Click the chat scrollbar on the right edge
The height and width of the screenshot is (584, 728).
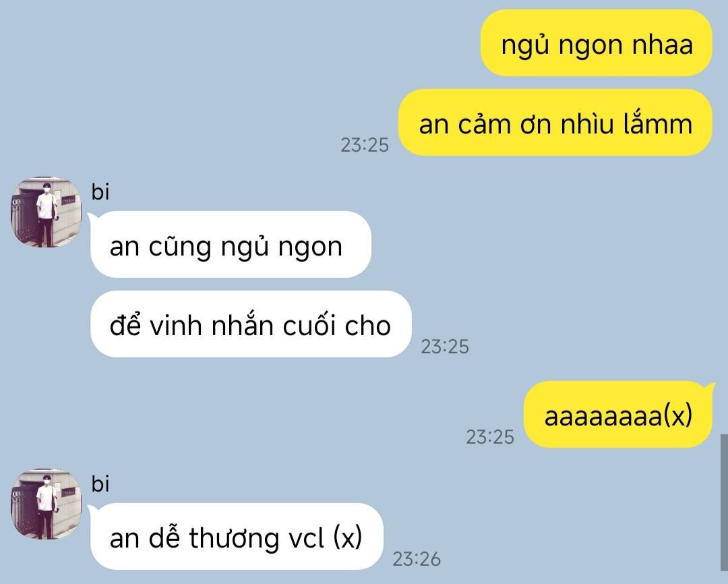pos(724,502)
